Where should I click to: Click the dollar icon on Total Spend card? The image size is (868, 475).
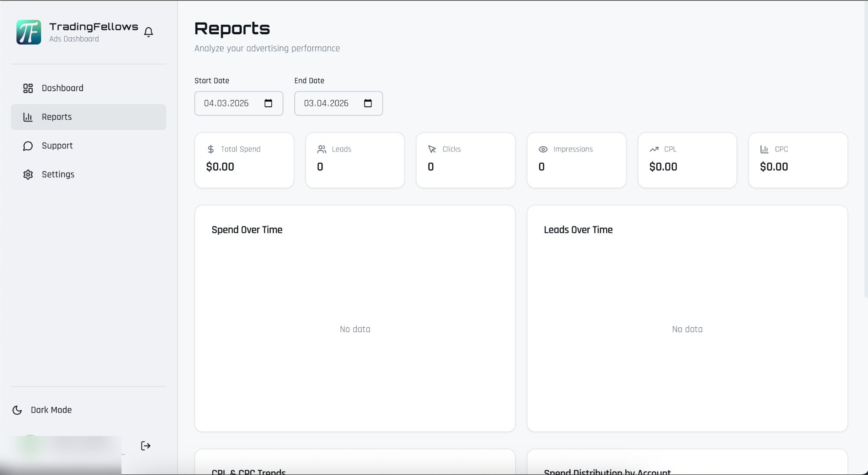[211, 149]
